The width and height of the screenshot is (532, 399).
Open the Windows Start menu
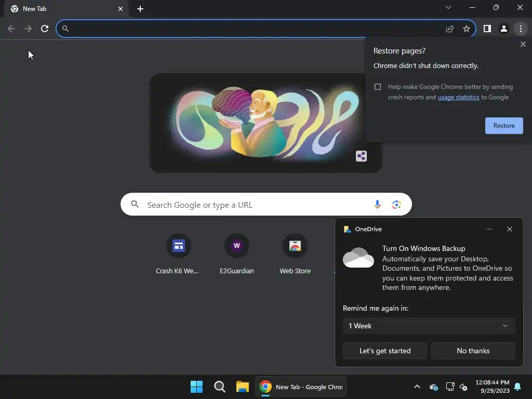(196, 387)
